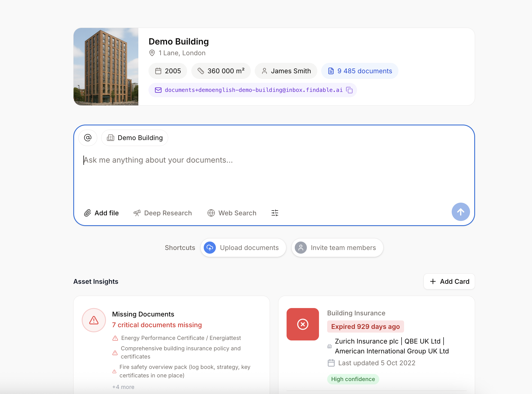This screenshot has height=394, width=532.
Task: Toggle the High confidence label
Action: point(353,379)
